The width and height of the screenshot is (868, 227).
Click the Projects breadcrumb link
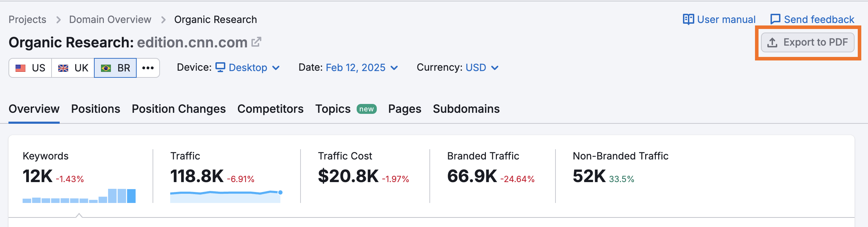coord(28,19)
